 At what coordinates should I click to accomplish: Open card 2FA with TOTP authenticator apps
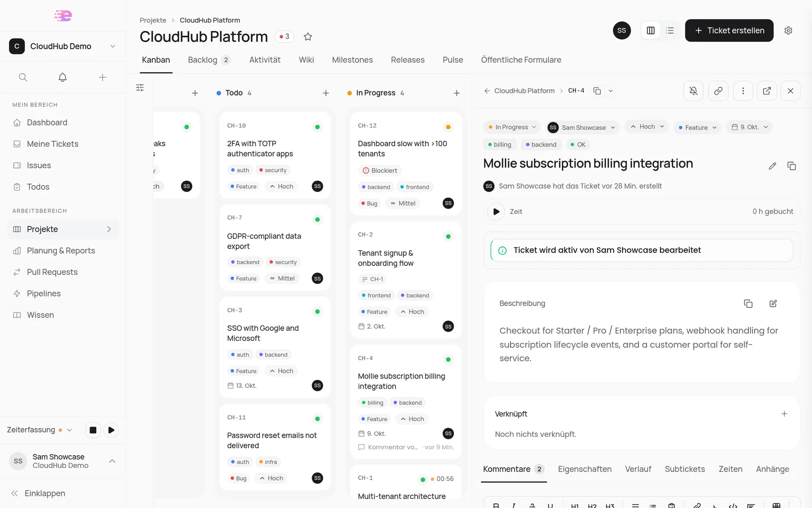[275, 155]
